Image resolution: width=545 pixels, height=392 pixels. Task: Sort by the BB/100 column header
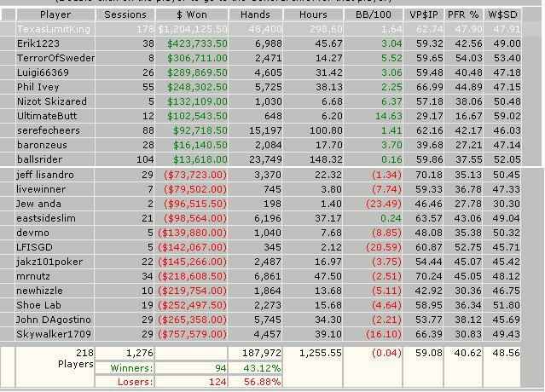tap(374, 14)
